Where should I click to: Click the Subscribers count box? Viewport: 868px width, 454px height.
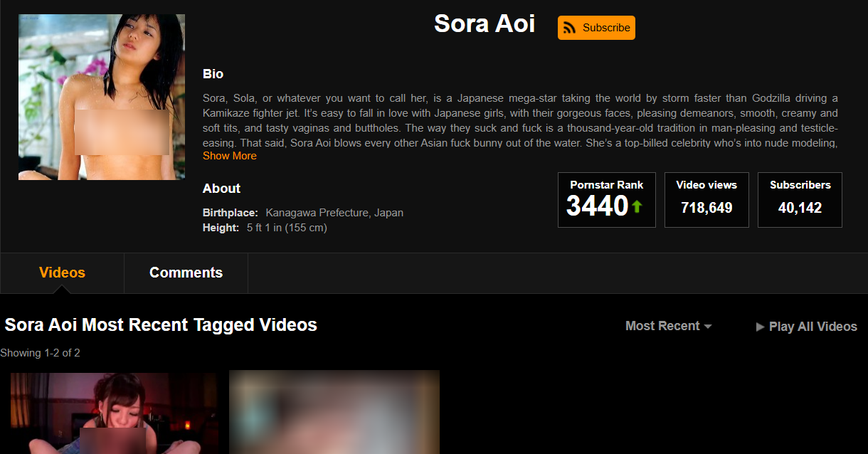pyautogui.click(x=800, y=200)
